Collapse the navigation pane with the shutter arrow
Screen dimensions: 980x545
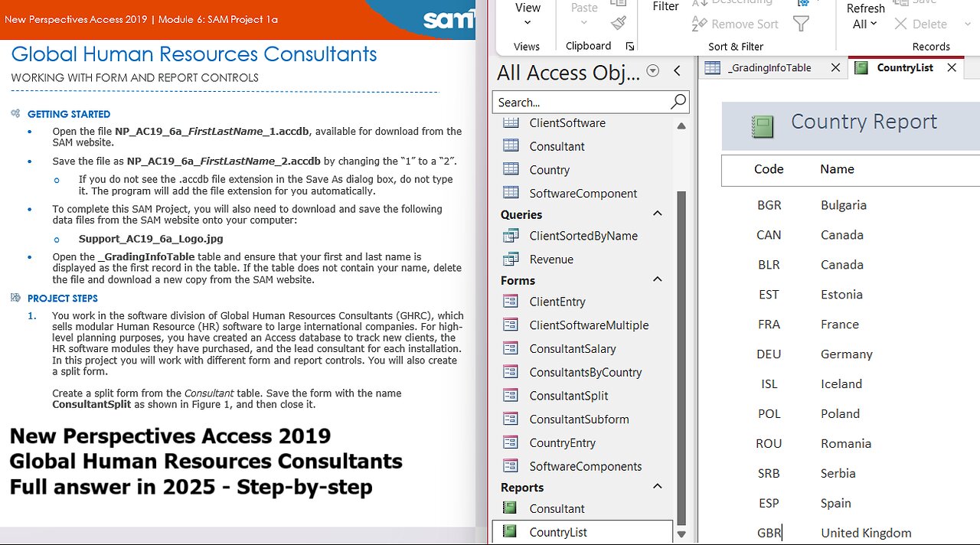click(x=678, y=71)
